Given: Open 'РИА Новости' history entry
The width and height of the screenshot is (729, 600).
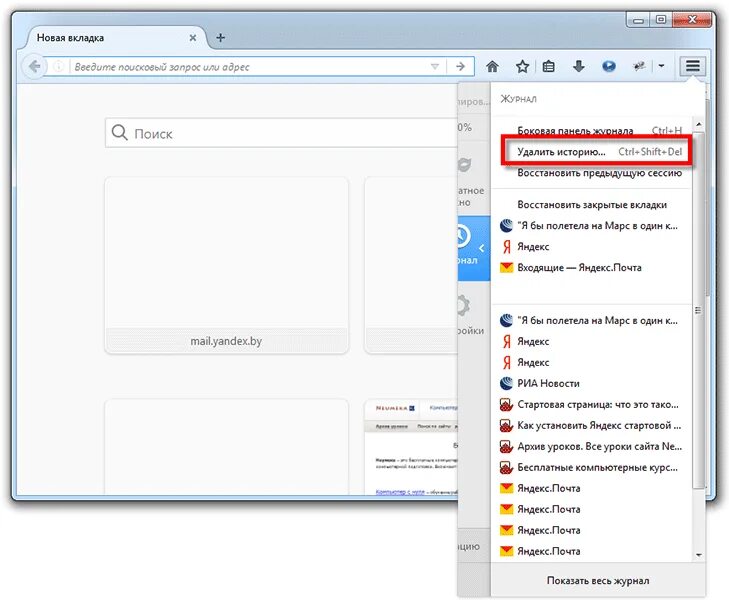Looking at the screenshot, I should 590,383.
